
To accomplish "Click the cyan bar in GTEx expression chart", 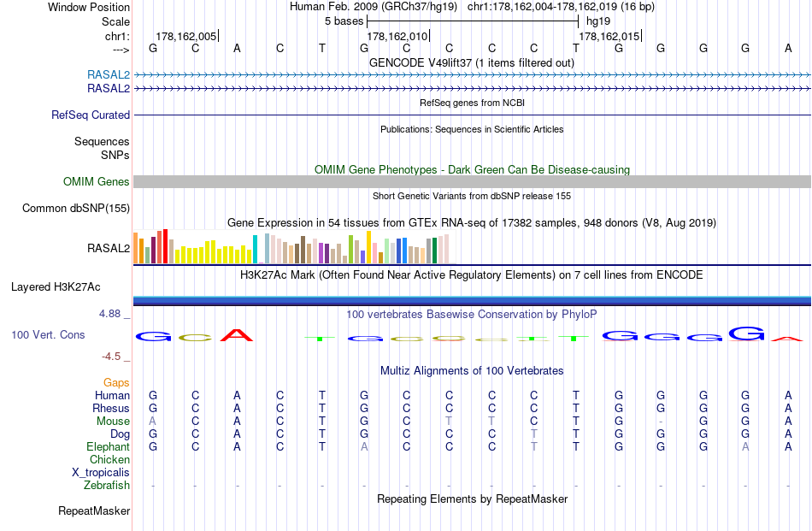I will coord(255,249).
